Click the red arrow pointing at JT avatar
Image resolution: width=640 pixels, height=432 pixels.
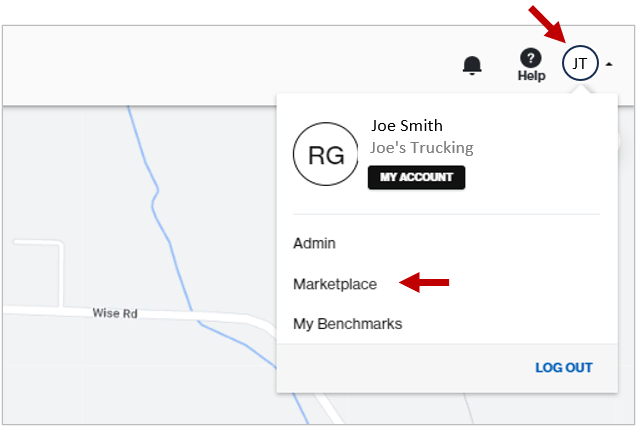pyautogui.click(x=548, y=24)
